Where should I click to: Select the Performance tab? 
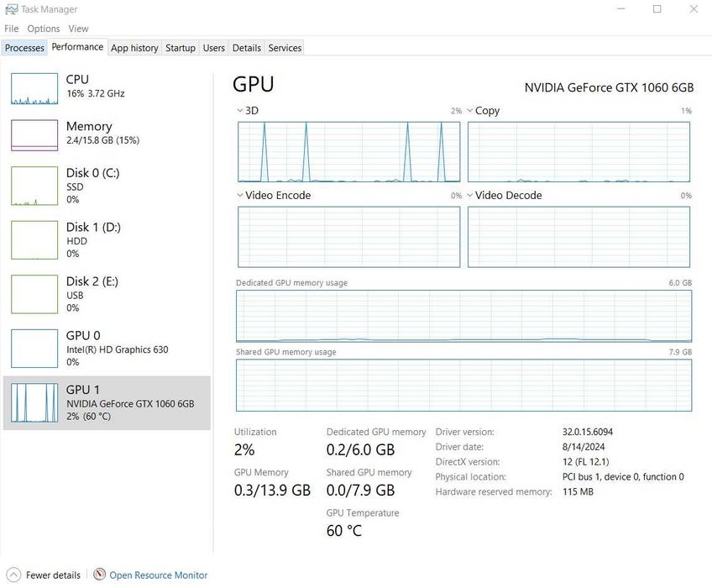(77, 47)
